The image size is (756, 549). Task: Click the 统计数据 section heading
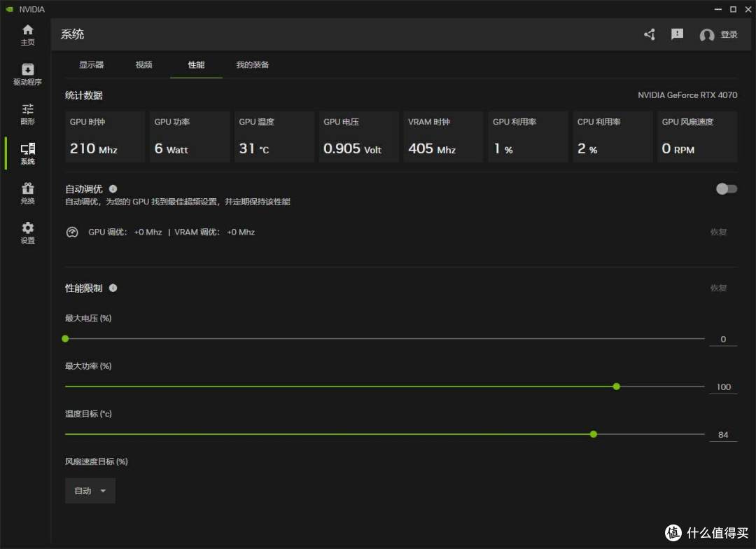[84, 95]
